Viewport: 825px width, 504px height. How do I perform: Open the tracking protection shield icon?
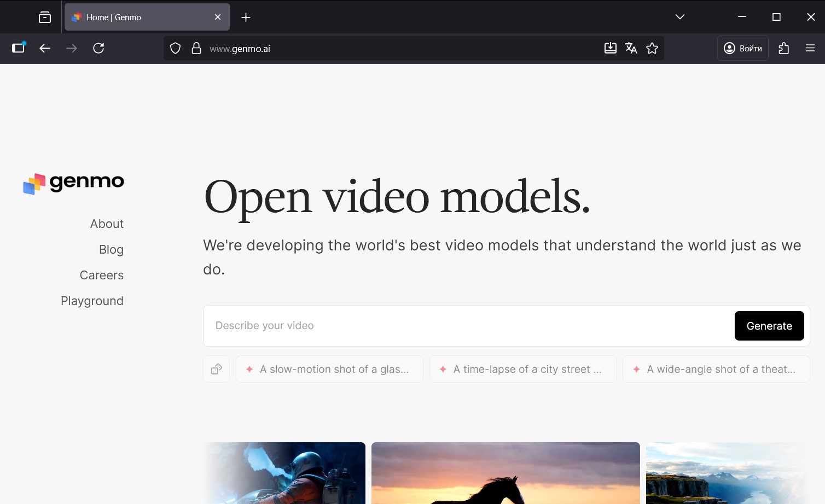coord(175,48)
